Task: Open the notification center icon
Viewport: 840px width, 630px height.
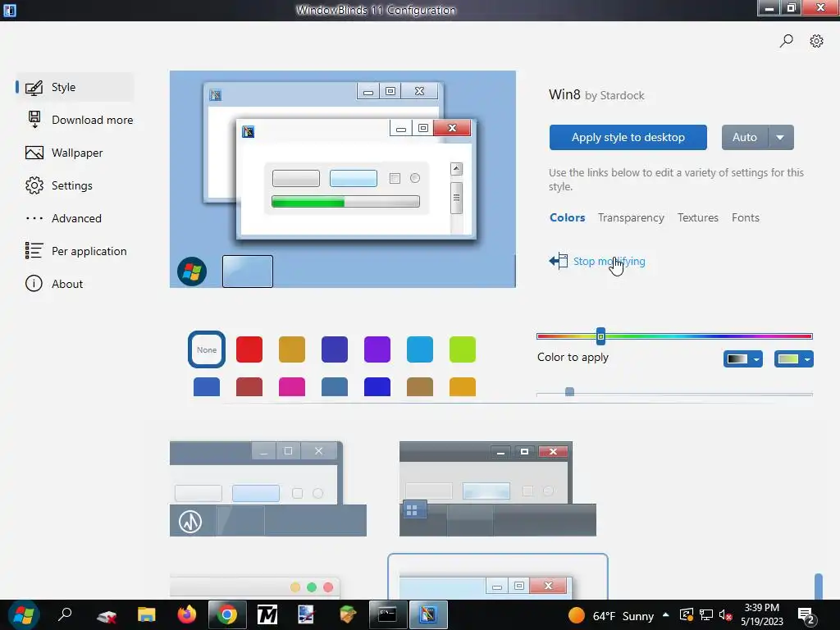Action: [806, 615]
